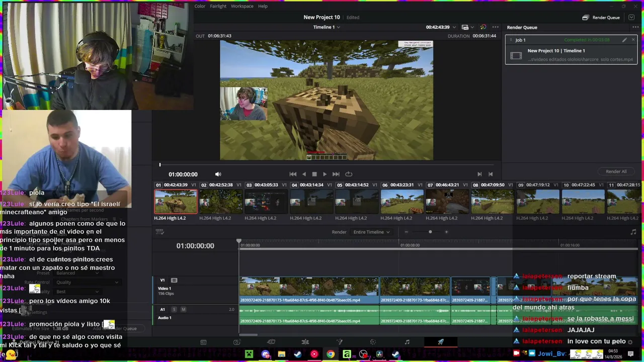Select clip 01 thumbnail at 00:42:43:39
644x362 pixels.
tap(176, 202)
